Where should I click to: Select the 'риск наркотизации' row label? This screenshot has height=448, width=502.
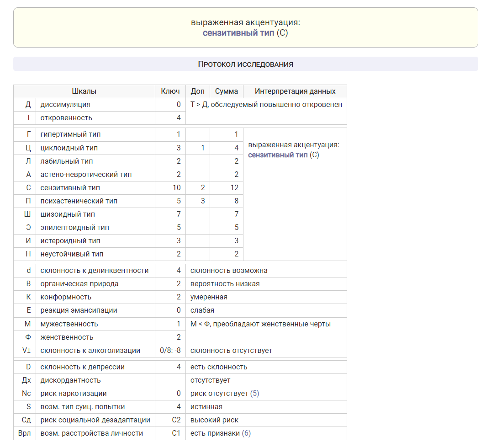click(x=74, y=394)
